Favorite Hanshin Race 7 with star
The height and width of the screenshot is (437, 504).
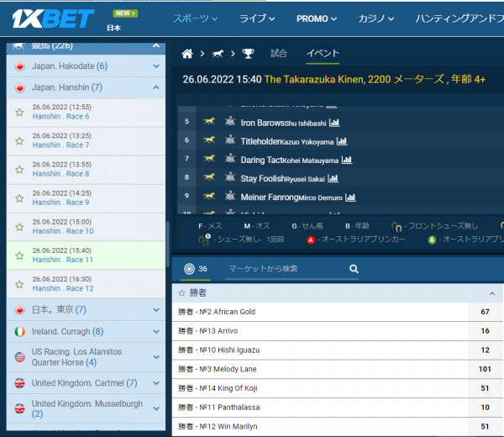(x=19, y=141)
